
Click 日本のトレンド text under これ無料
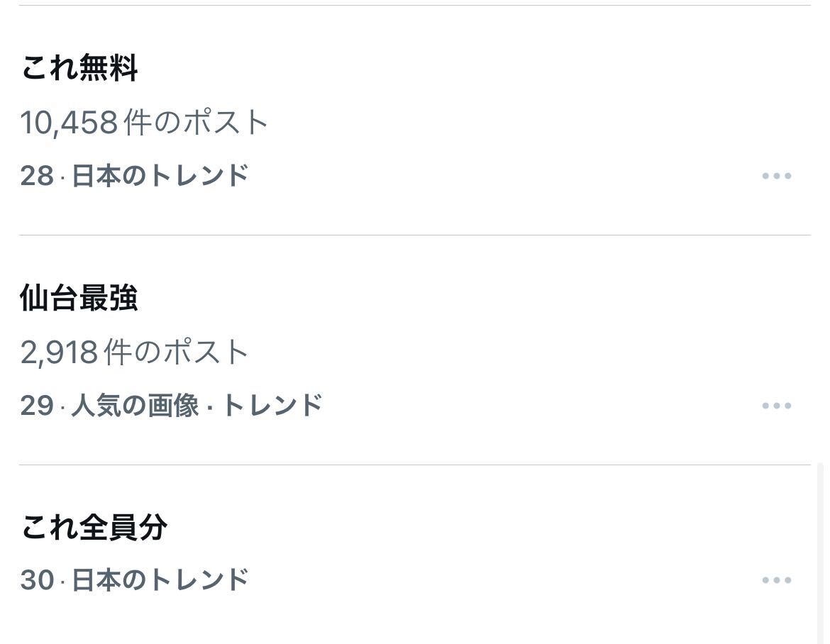[160, 176]
